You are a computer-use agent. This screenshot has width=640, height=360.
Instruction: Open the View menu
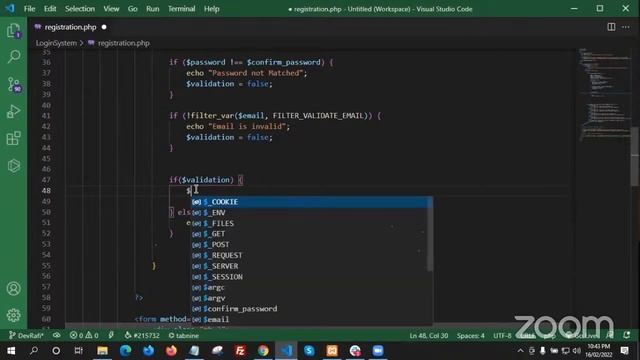point(111,9)
